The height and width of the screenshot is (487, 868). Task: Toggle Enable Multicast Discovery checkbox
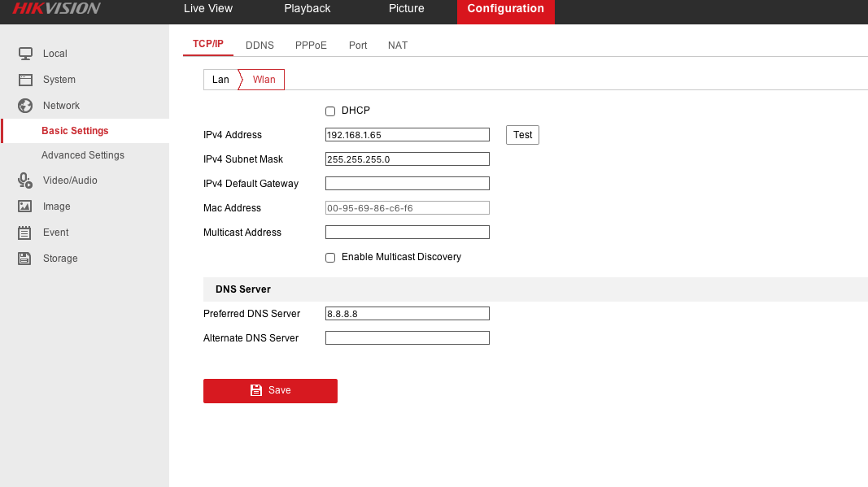(x=330, y=258)
